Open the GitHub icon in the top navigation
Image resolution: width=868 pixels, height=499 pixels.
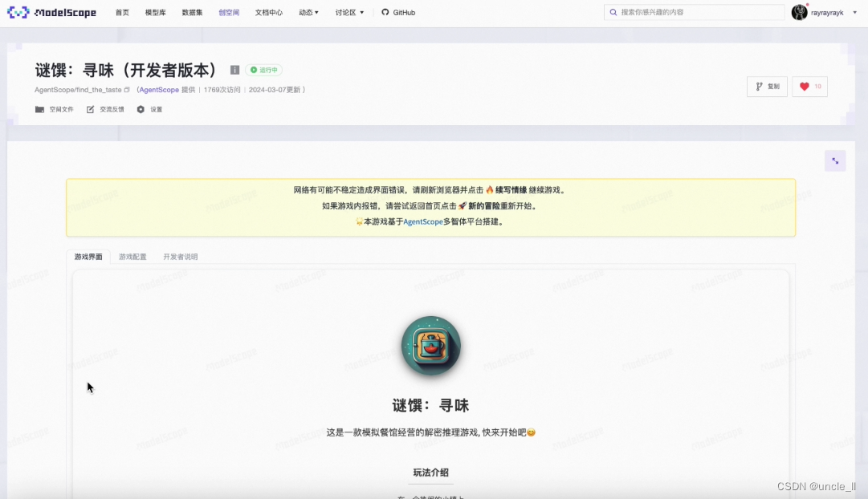pos(386,12)
